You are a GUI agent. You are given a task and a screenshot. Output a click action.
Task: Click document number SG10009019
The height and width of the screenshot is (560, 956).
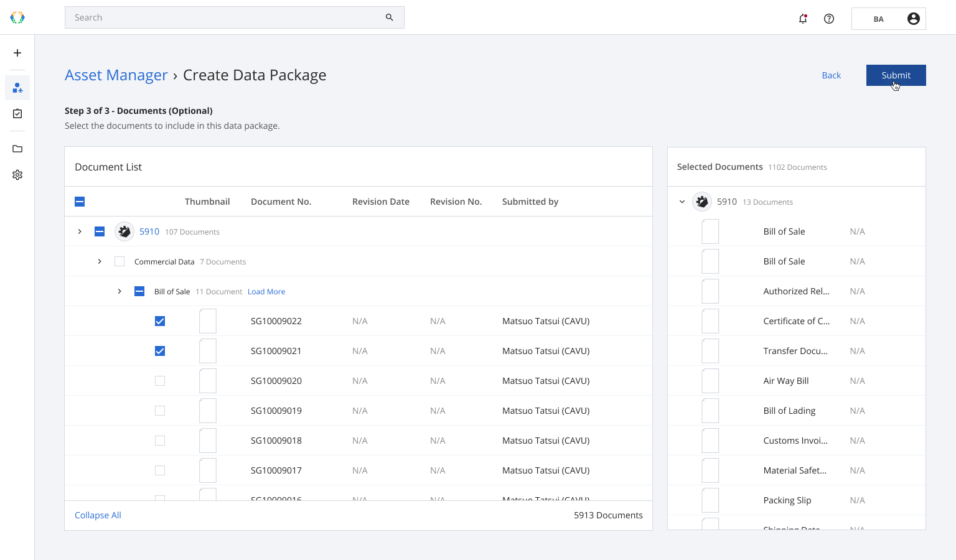276,411
